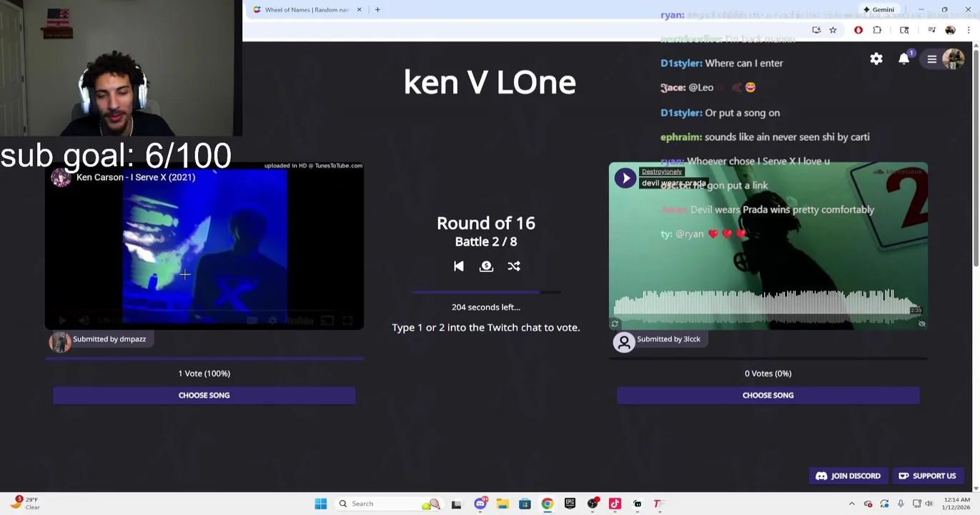980x515 pixels.
Task: Open Microsoft Store from the taskbar
Action: click(525, 504)
